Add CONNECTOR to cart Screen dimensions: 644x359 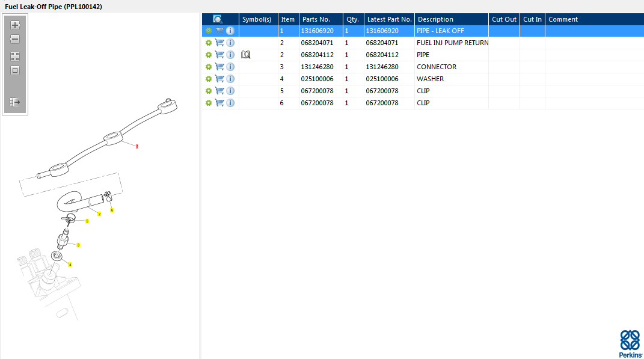[219, 67]
